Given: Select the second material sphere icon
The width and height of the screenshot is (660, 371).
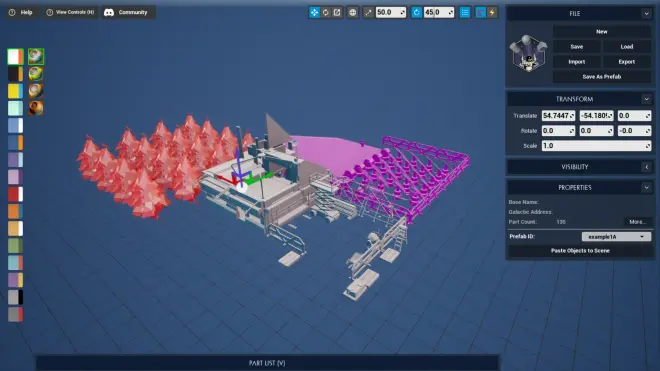Looking at the screenshot, I should point(36,74).
